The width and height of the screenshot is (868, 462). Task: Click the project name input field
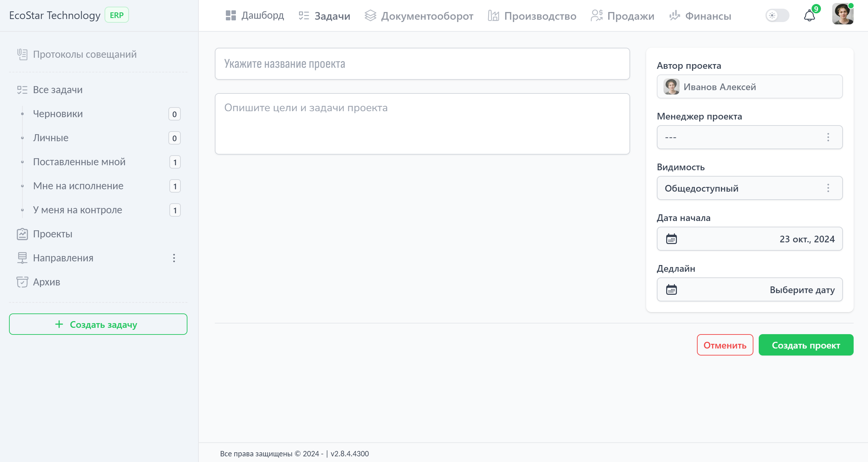422,64
